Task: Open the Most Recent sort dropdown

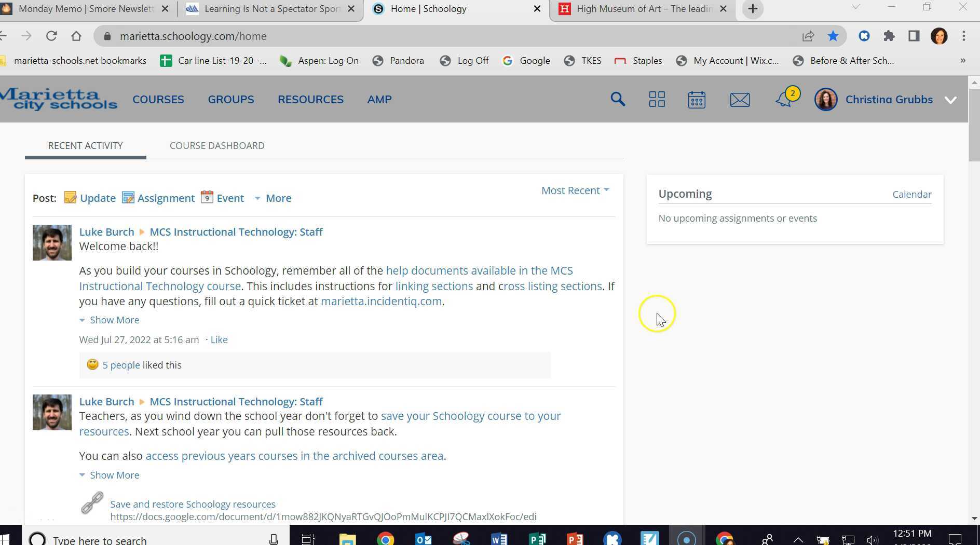Action: click(575, 190)
